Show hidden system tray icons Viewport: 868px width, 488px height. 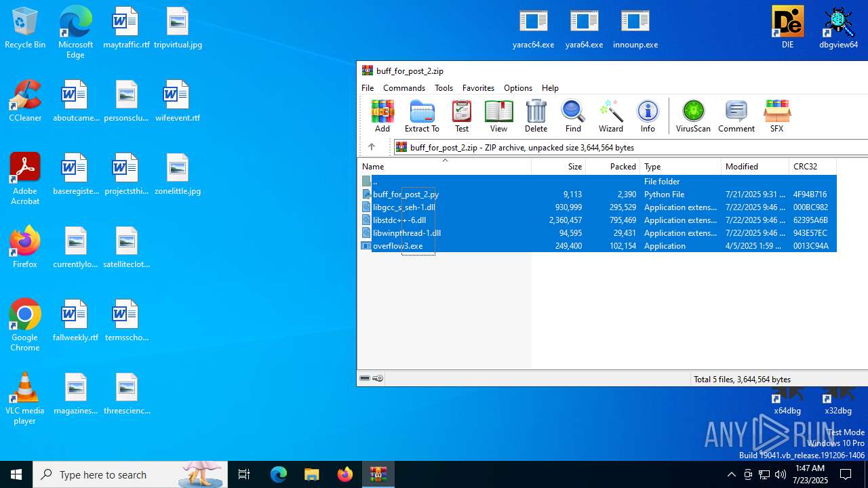(731, 474)
